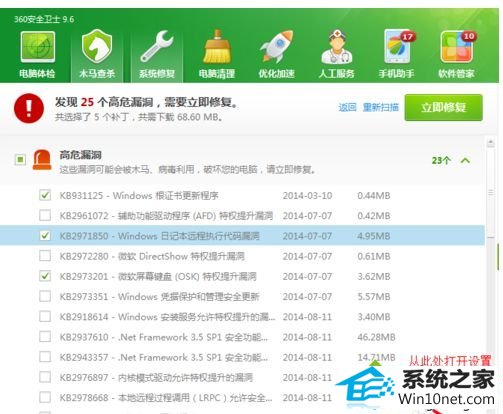This screenshot has width=503, height=414.
Task: Open 系统修复 wrench icon
Action: click(x=157, y=47)
